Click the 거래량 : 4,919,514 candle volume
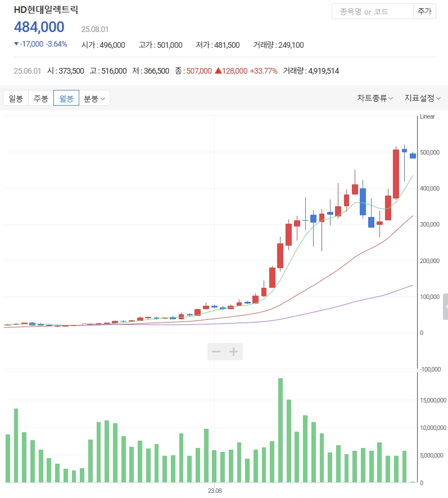 coord(311,71)
